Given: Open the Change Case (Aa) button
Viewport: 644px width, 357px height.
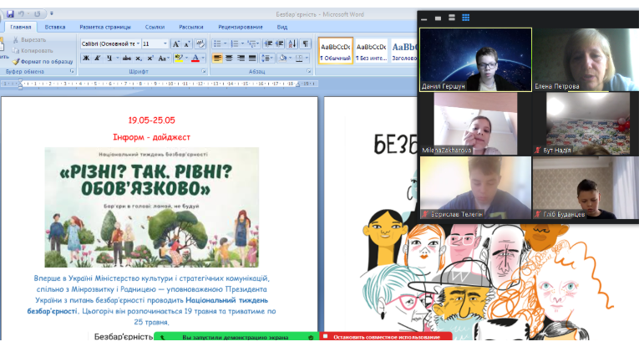Looking at the screenshot, I should 162,59.
